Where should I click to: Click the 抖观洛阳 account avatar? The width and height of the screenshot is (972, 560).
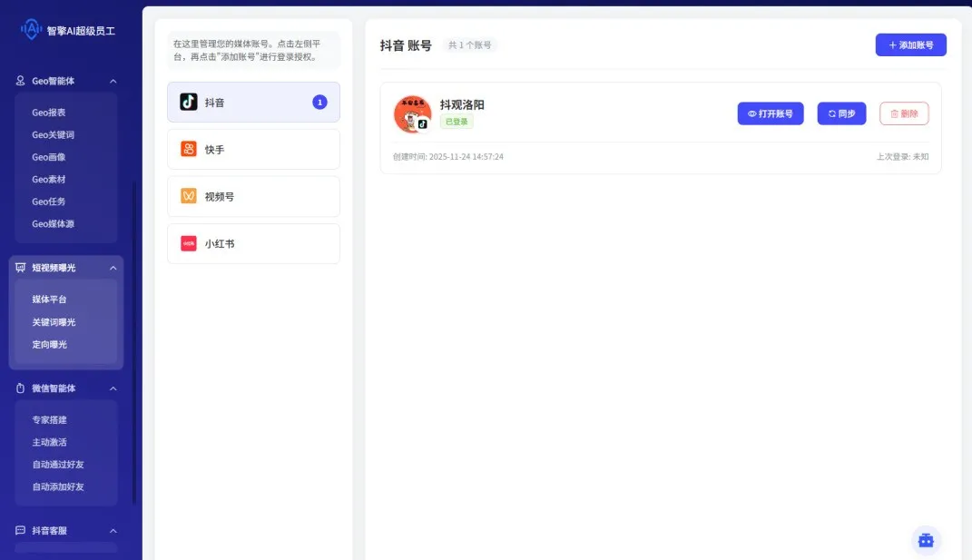pos(411,113)
